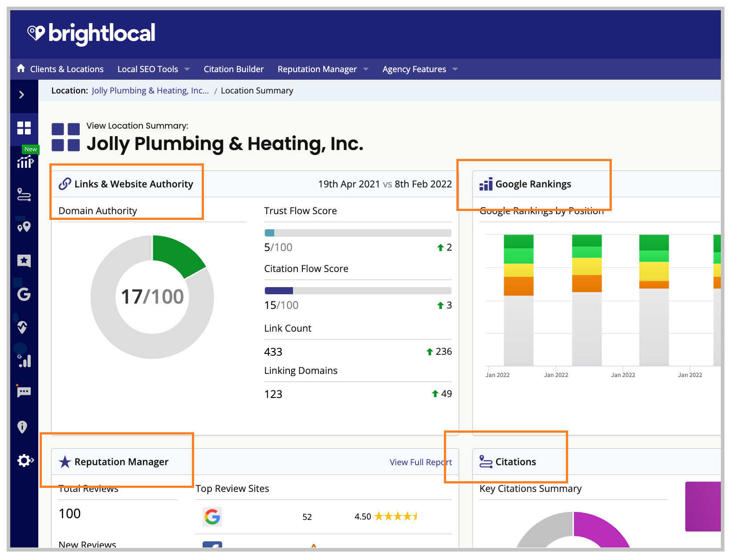Click the link icon in Links & Website Authority
740x560 pixels.
[x=65, y=184]
